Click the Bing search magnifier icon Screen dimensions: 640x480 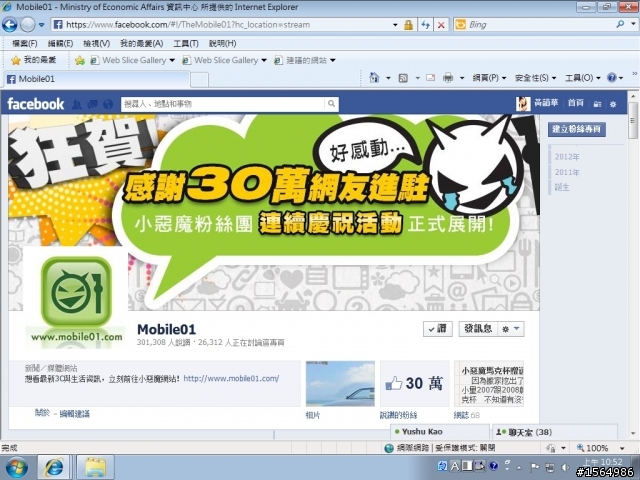point(620,24)
